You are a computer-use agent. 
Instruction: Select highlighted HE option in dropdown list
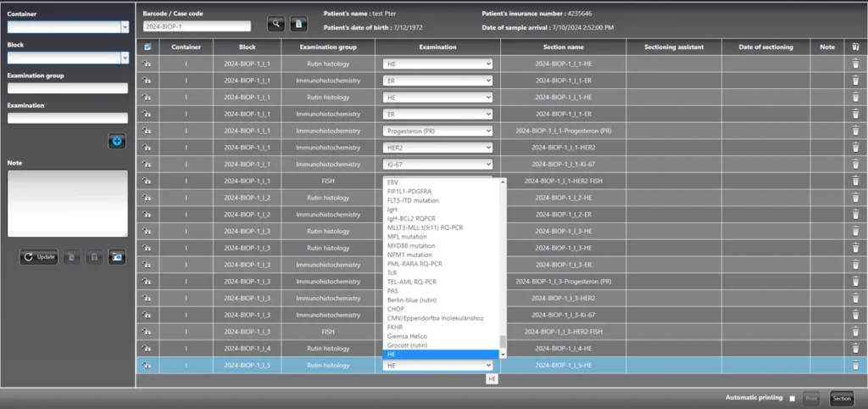click(441, 354)
